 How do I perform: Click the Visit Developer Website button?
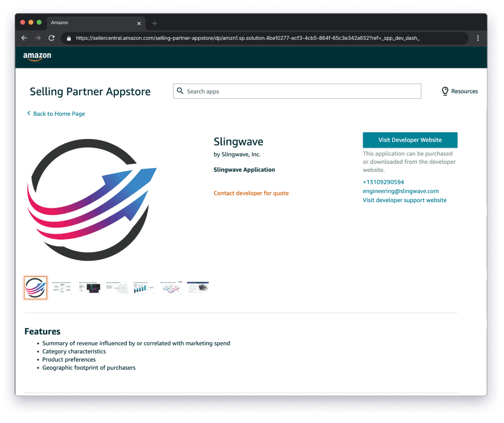coord(410,140)
